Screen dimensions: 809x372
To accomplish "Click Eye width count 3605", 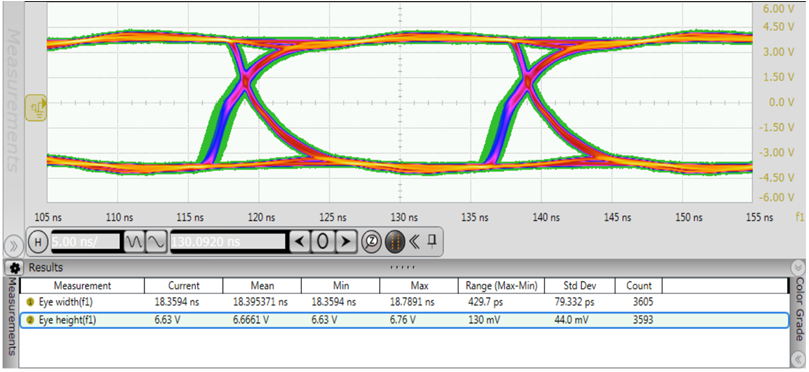I will tap(643, 303).
